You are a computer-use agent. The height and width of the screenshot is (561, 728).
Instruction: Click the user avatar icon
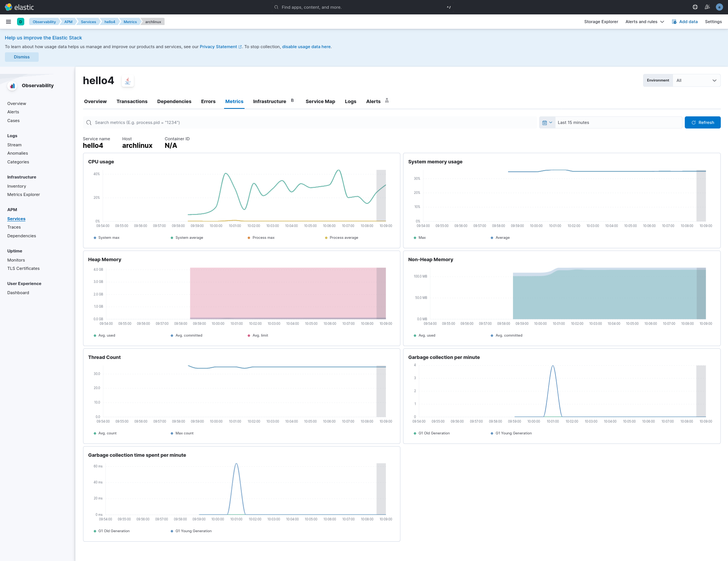pos(719,7)
